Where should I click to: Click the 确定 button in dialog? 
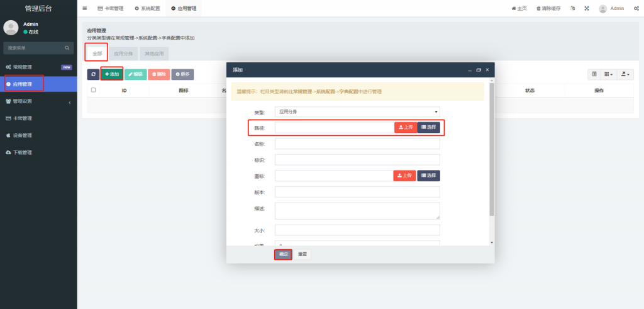(284, 254)
